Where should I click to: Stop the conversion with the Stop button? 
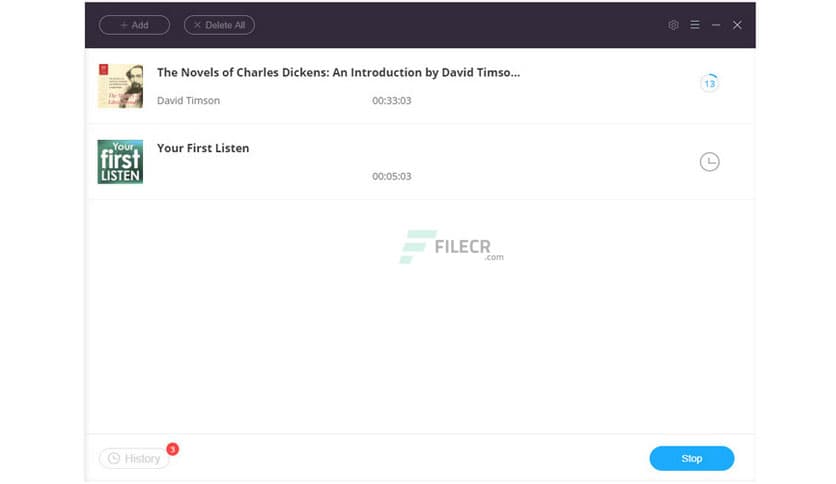691,458
